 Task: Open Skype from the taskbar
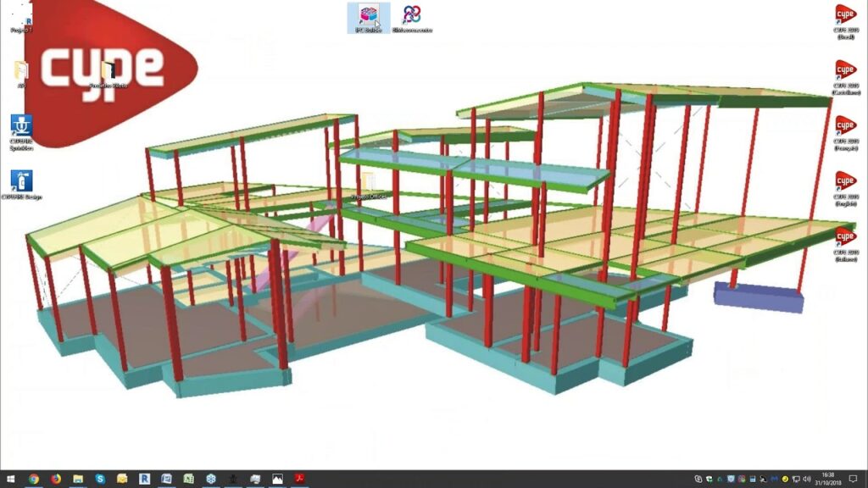click(x=100, y=479)
